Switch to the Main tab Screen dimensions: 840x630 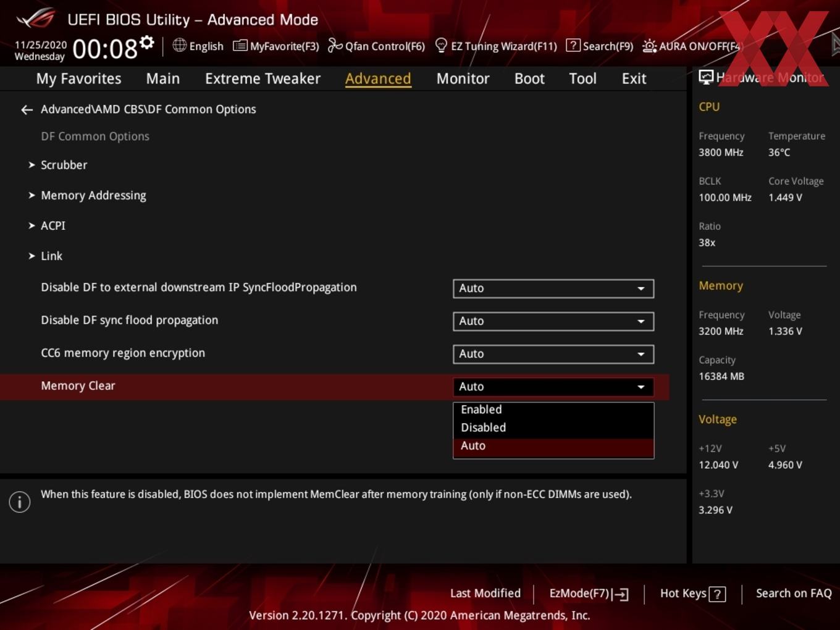163,78
